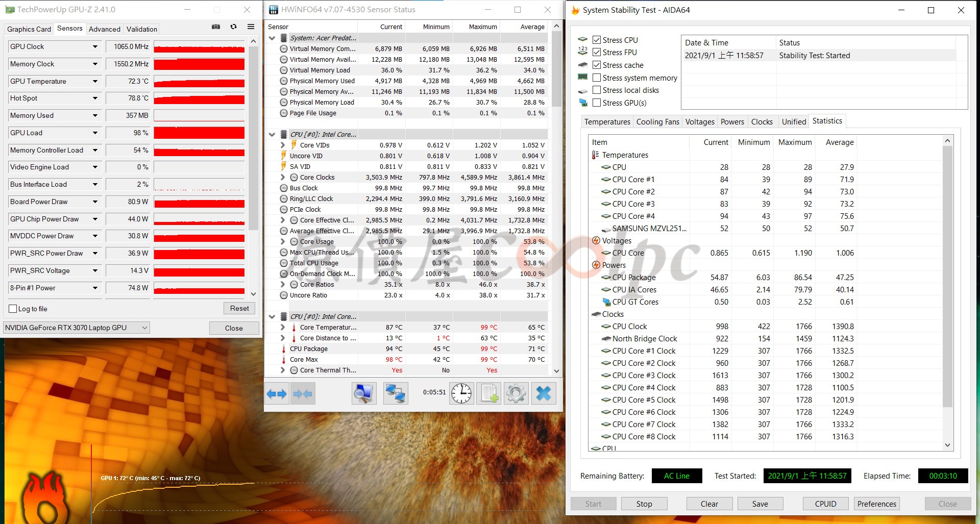Click CPU Package thermometer icon in HWiNFO

click(284, 348)
